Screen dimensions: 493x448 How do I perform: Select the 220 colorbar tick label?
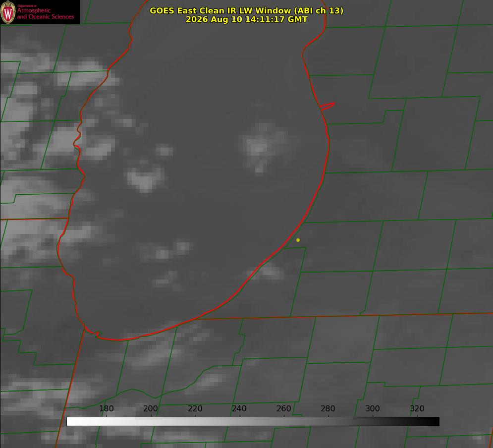(195, 408)
